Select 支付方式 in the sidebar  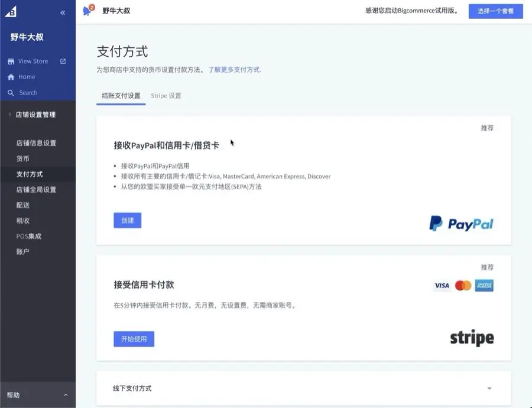point(30,174)
